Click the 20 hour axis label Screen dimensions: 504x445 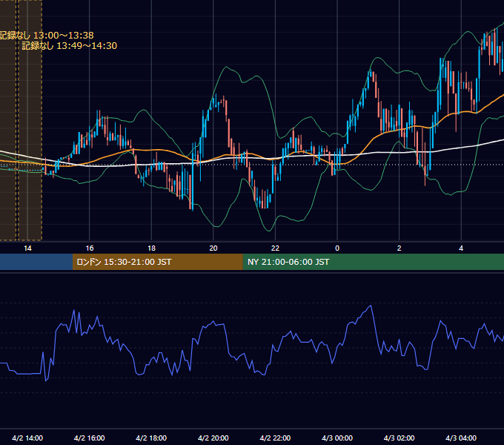point(213,248)
